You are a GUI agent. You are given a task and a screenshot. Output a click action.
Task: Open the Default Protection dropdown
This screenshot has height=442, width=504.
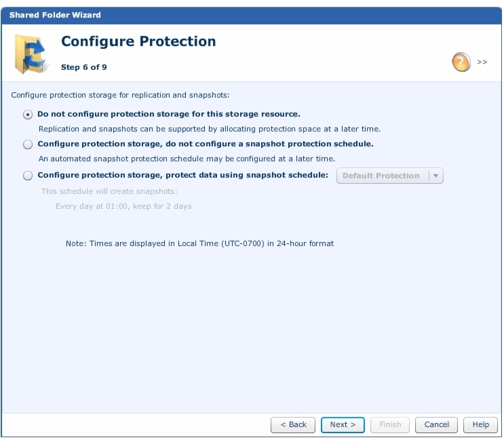(389, 176)
